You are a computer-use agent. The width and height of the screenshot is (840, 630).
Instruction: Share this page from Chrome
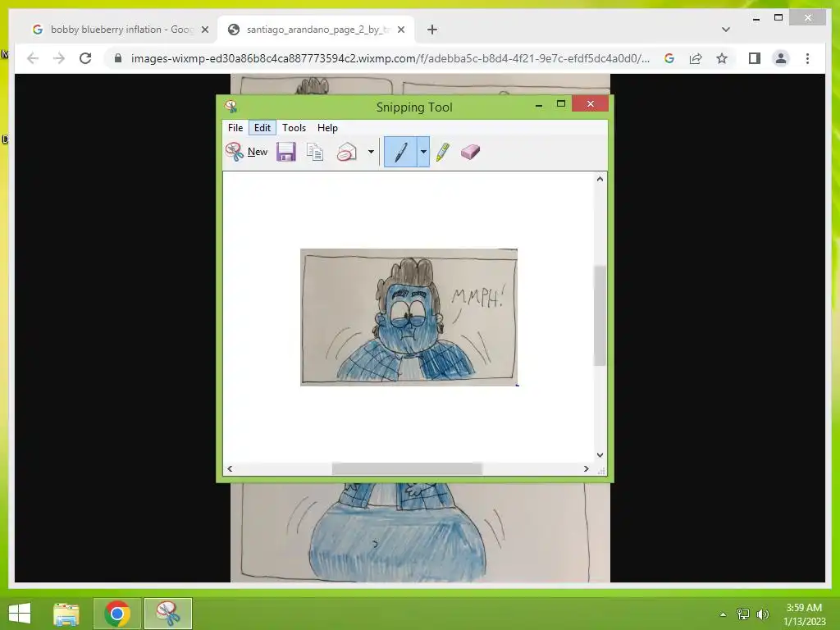696,58
